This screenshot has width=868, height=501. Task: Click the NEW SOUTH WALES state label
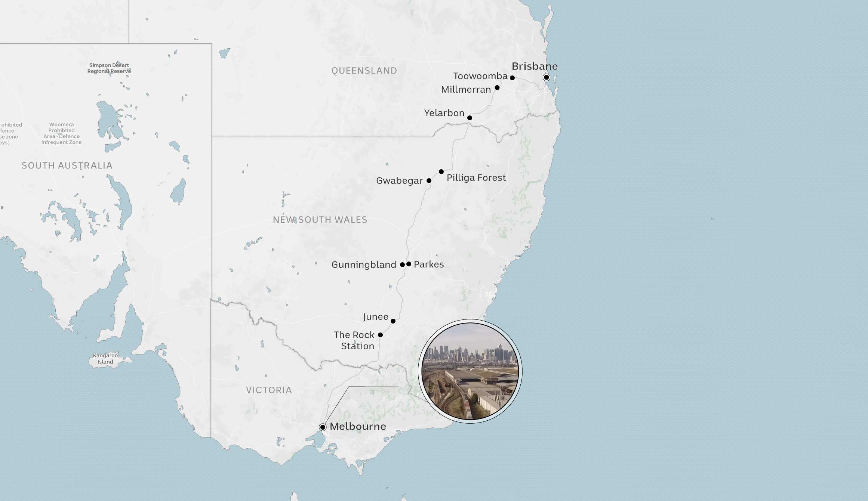[x=320, y=220]
